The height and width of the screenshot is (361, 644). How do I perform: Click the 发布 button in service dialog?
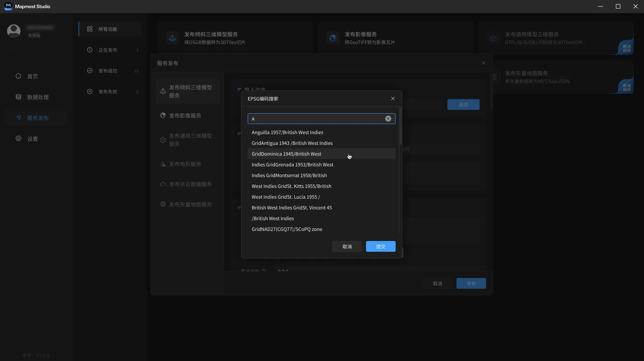(471, 283)
